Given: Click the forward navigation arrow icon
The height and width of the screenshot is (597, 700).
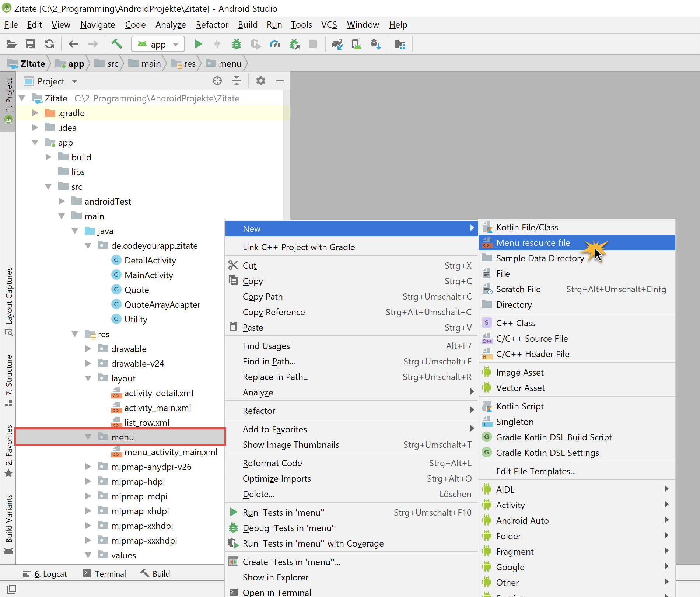Looking at the screenshot, I should click(x=93, y=44).
